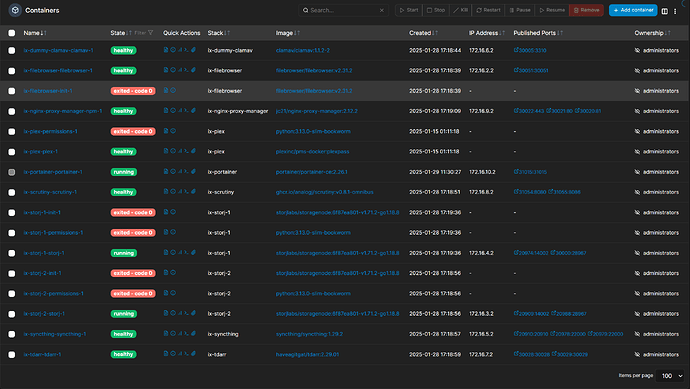Sort containers by State column
690x389 pixels.
click(x=121, y=33)
